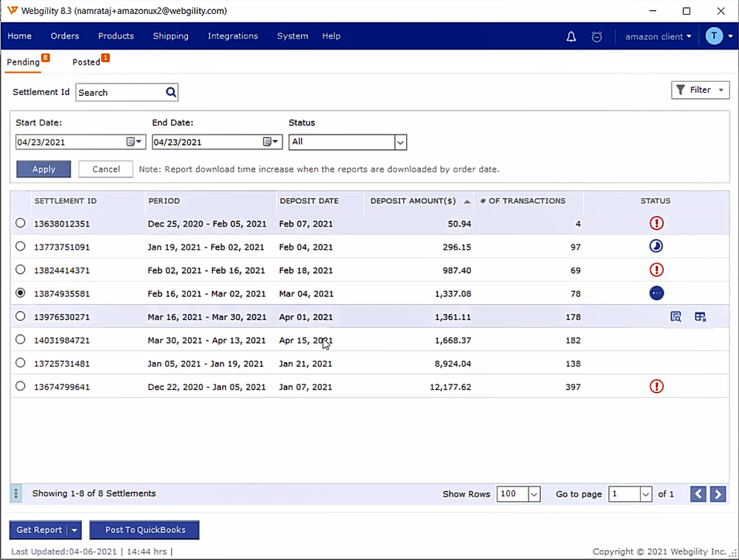Screen dimensions: 739x560
Task: Click the Cancel button
Action: click(106, 169)
